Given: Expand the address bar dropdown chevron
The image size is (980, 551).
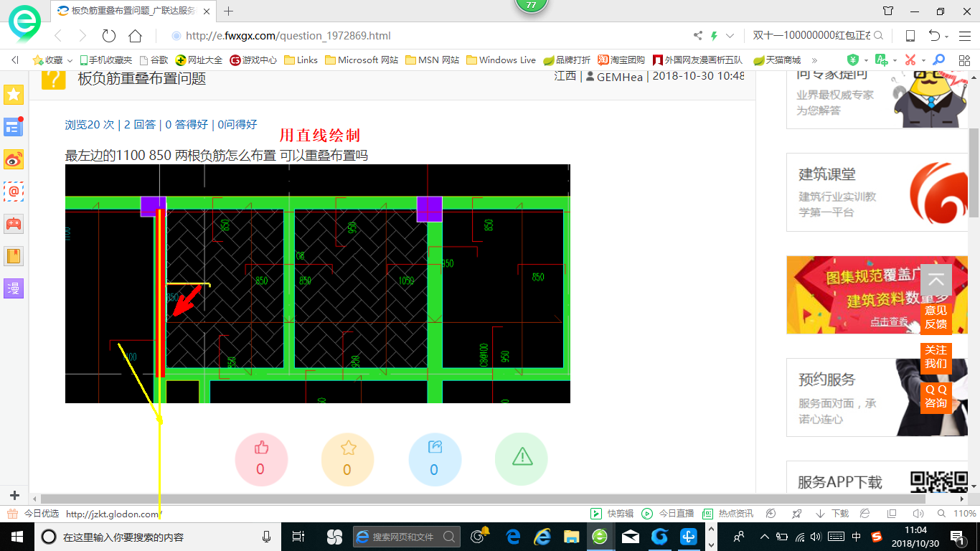Looking at the screenshot, I should (730, 36).
